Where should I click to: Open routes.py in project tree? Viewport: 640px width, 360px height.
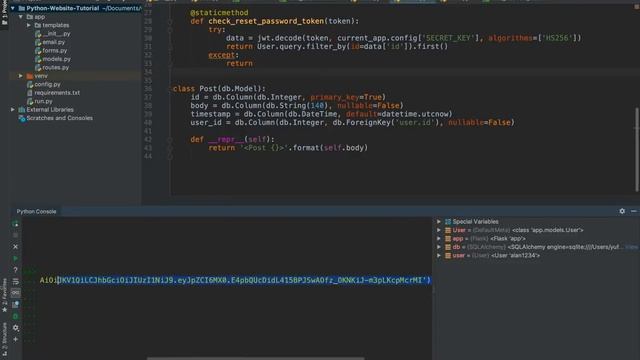click(x=52, y=67)
